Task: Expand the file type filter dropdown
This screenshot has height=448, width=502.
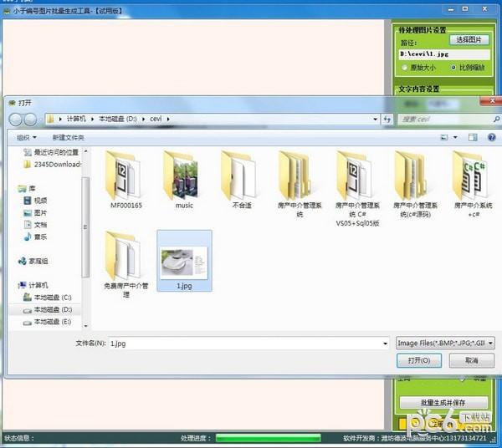Action: tap(490, 343)
